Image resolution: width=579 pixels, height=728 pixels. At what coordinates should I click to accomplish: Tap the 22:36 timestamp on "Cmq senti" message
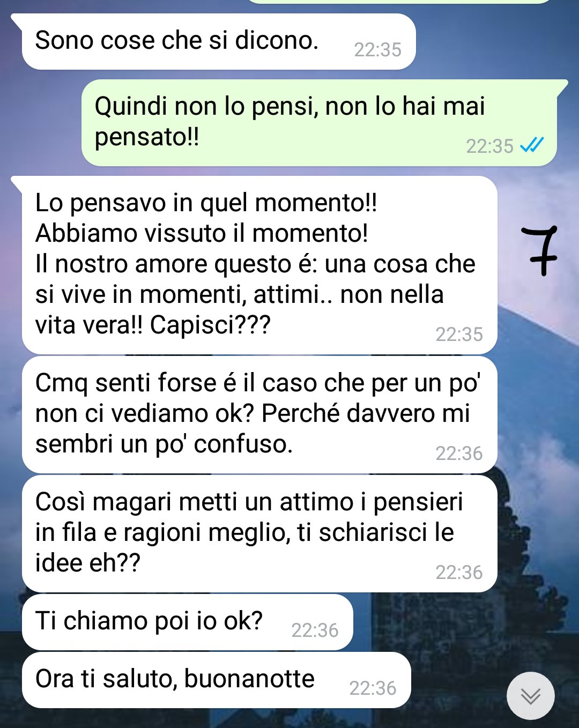(x=459, y=454)
